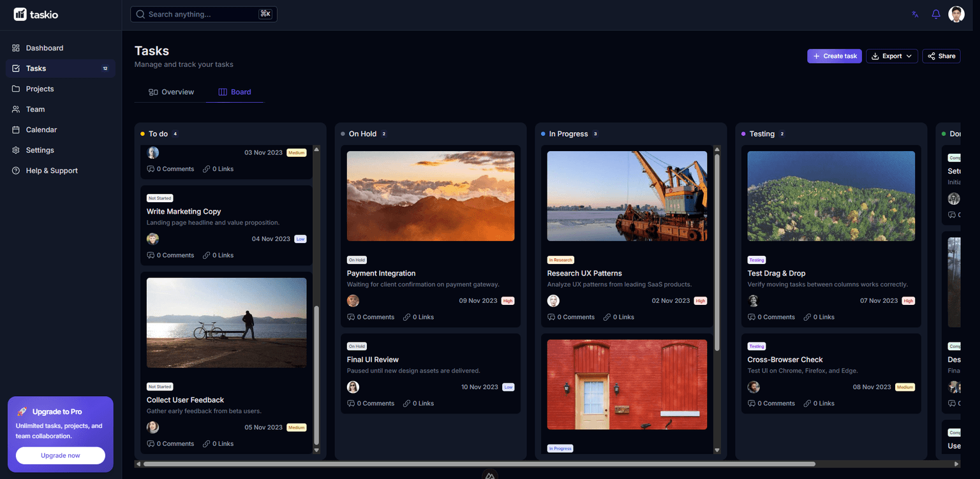Screen dimensions: 980x479
Task: Open the comments on Payment Integration task
Action: coord(371,316)
